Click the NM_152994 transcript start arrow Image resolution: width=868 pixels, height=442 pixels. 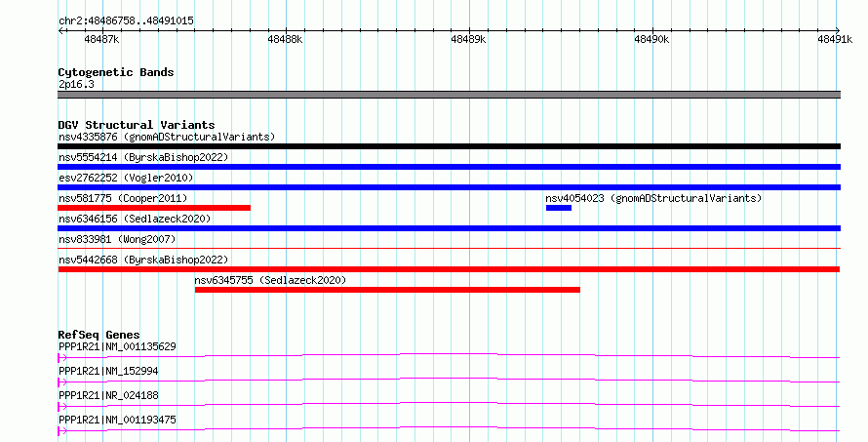pyautogui.click(x=62, y=382)
